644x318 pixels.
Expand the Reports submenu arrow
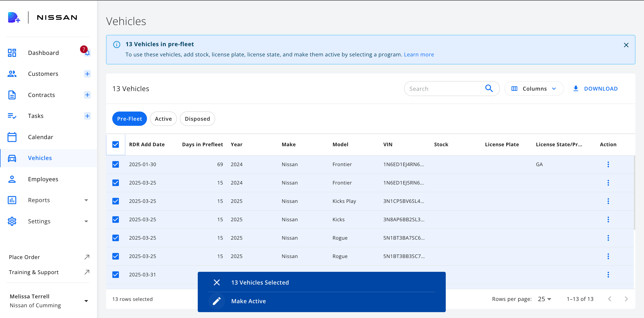[x=86, y=200]
